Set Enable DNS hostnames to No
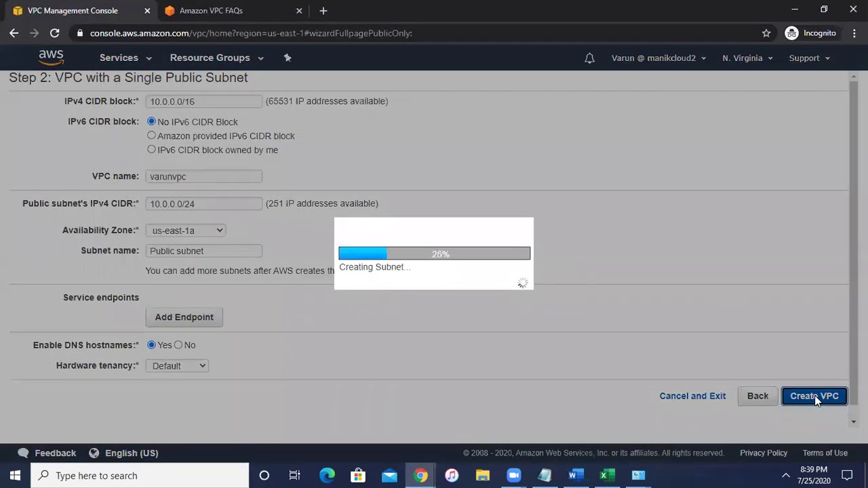This screenshot has width=868, height=488. coord(178,345)
